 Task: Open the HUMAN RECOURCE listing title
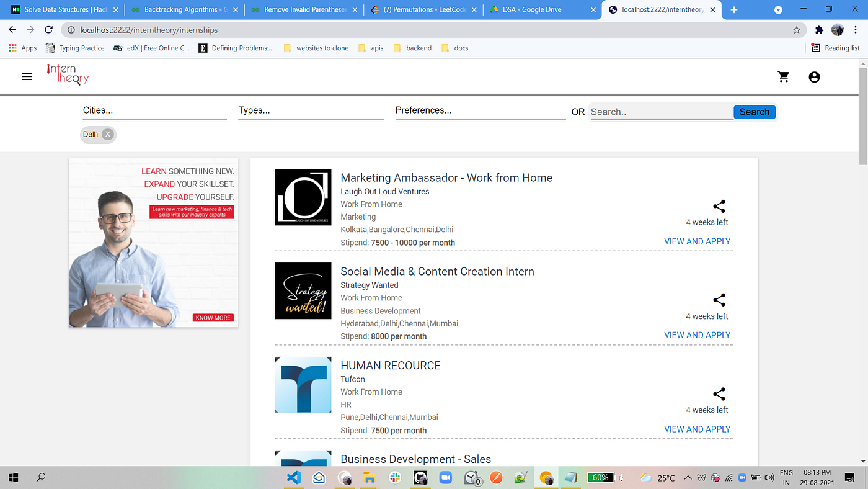pyautogui.click(x=391, y=366)
